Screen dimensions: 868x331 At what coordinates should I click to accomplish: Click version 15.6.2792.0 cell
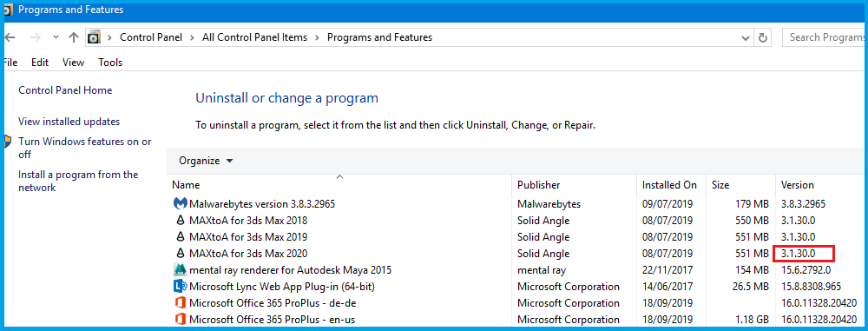click(x=806, y=270)
